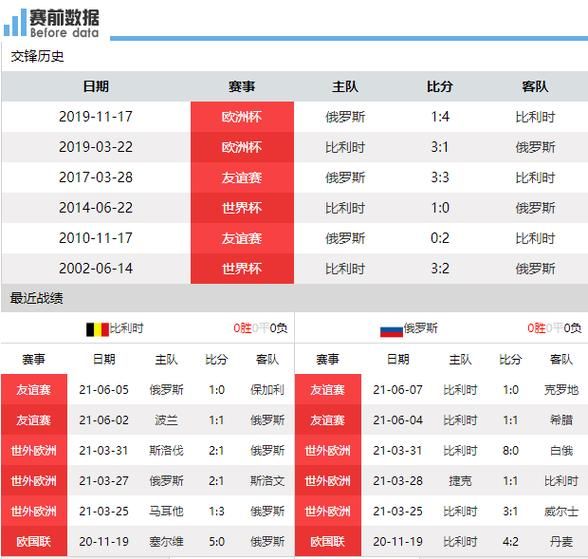
Task: Click the 0胜0平0负 record under Russia panel
Action: point(554,328)
